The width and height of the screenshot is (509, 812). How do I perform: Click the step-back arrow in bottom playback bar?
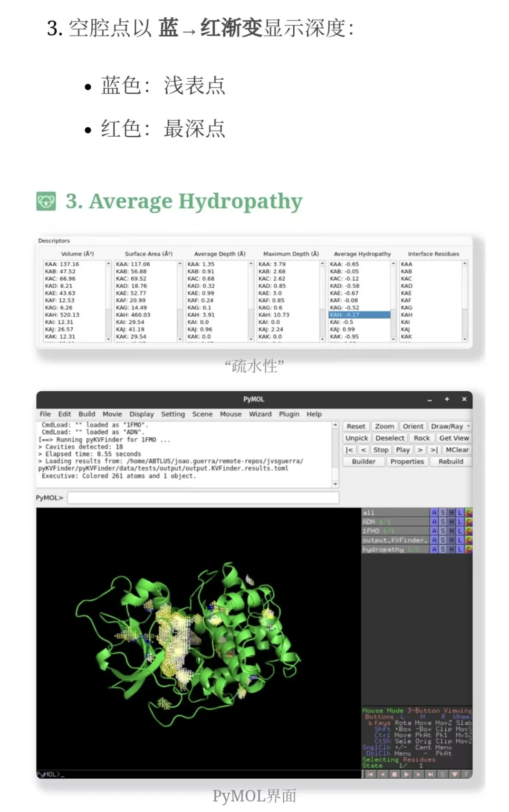tap(383, 774)
